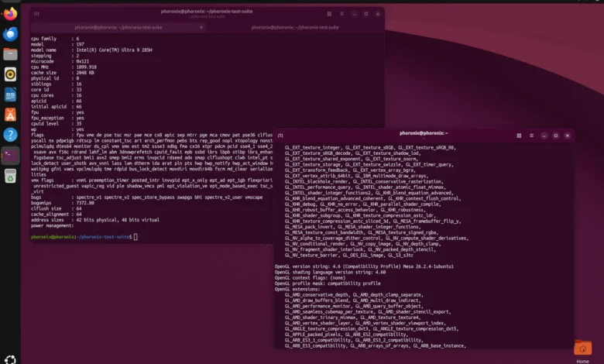Click 'GL_APPLE_packed_pixels' extension text

tap(312, 335)
